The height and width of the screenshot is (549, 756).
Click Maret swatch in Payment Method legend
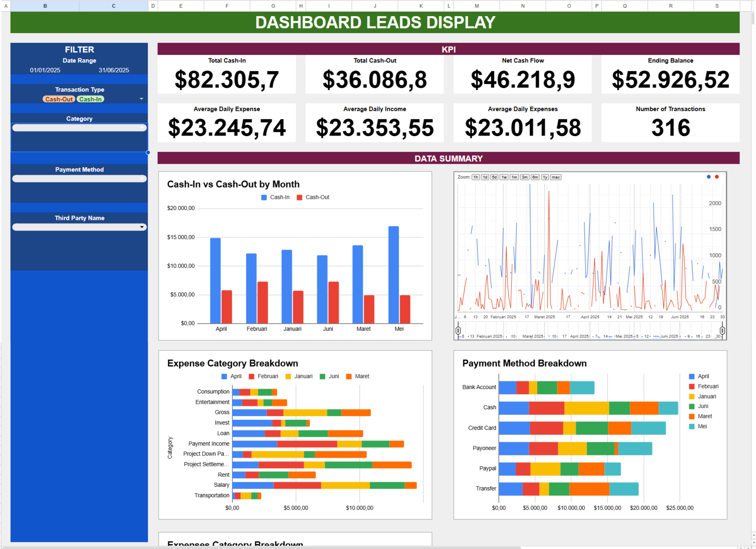692,416
